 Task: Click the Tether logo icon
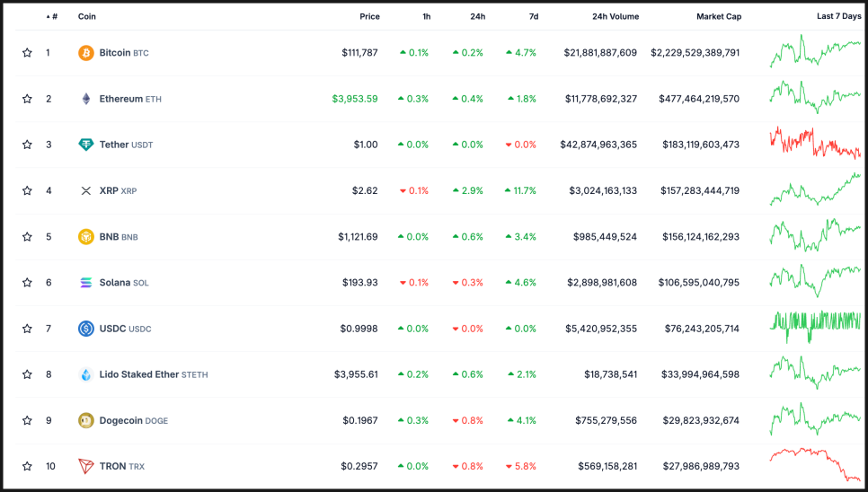pos(86,145)
